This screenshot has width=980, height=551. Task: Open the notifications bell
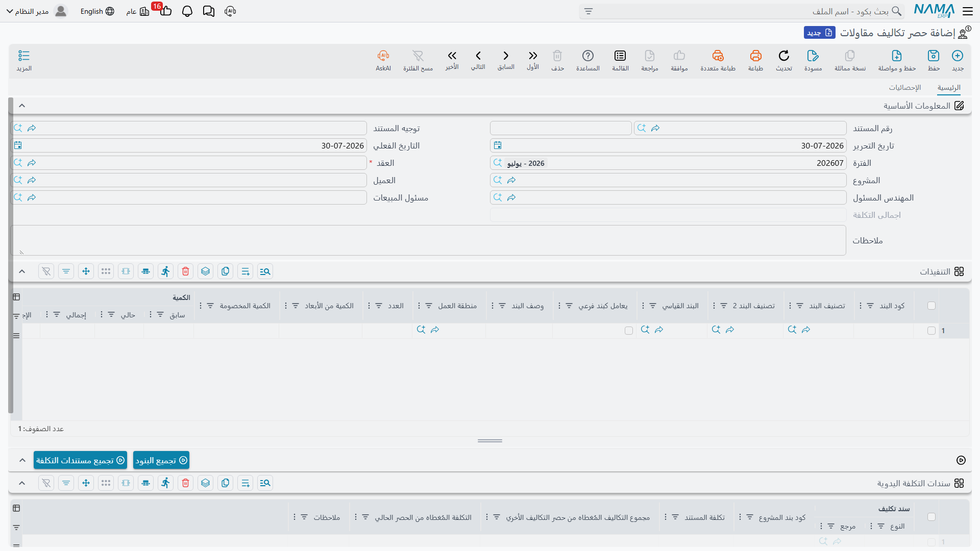tap(187, 11)
